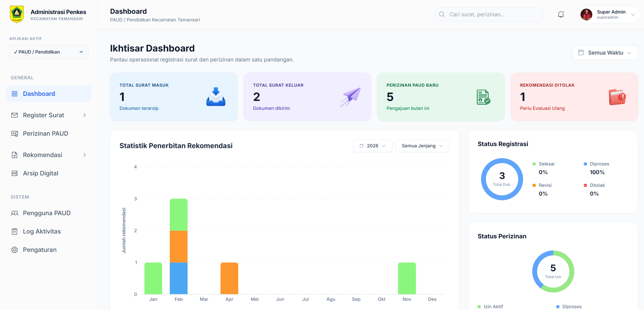Click the Status Registrasi donut chart

point(502,179)
